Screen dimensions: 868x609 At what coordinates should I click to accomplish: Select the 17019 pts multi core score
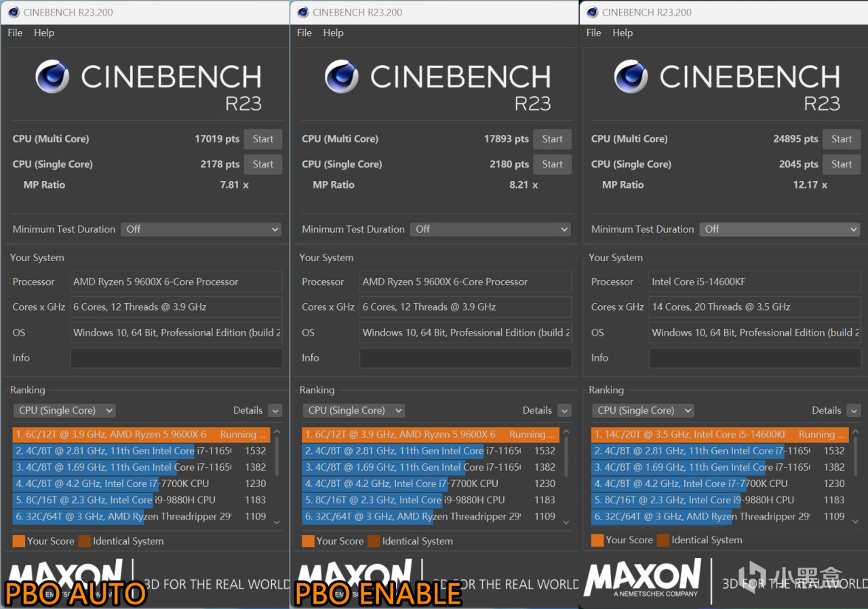217,139
